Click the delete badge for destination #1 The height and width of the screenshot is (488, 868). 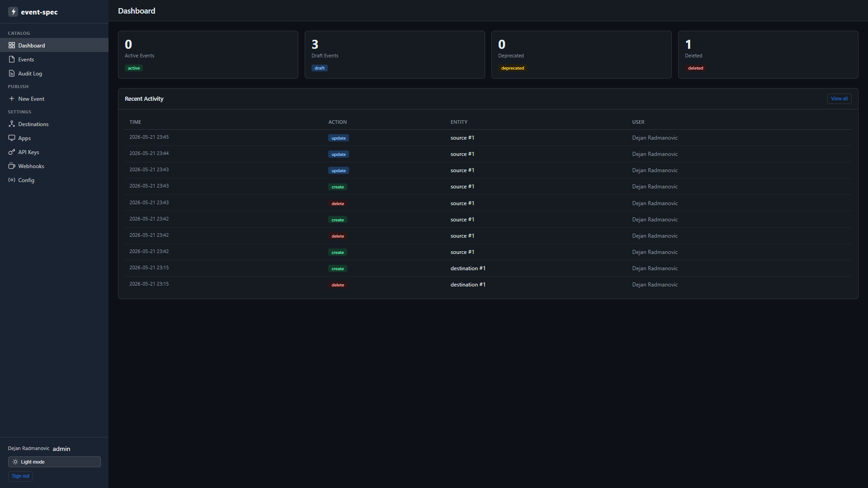point(338,285)
